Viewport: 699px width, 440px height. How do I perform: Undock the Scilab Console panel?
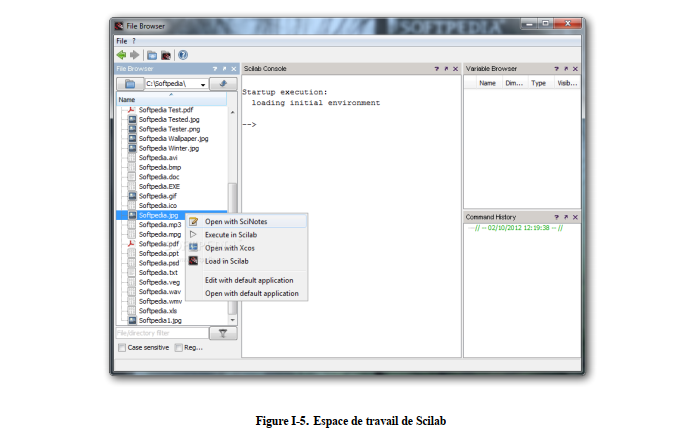click(x=447, y=69)
